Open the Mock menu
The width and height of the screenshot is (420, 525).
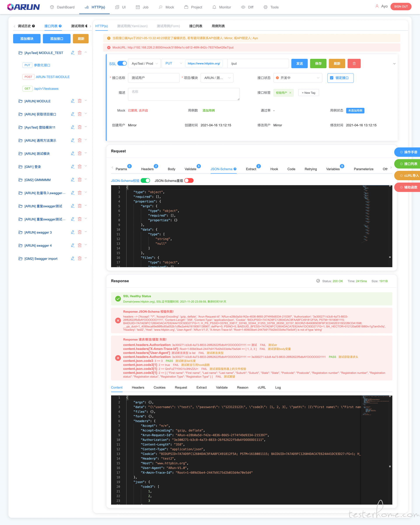pyautogui.click(x=166, y=7)
